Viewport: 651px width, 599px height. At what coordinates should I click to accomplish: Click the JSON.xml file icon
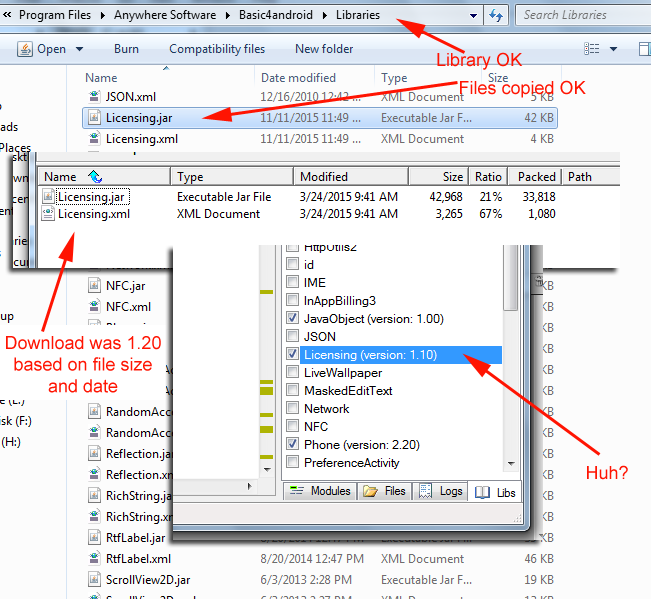[x=94, y=97]
